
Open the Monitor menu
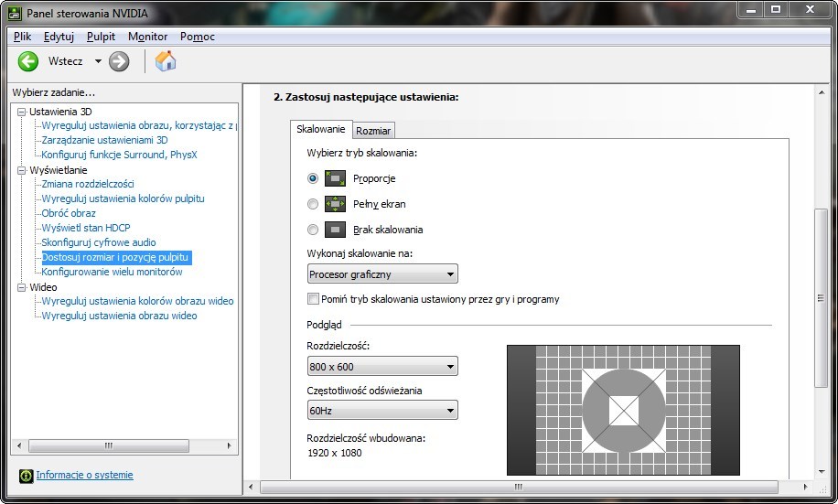[x=148, y=37]
